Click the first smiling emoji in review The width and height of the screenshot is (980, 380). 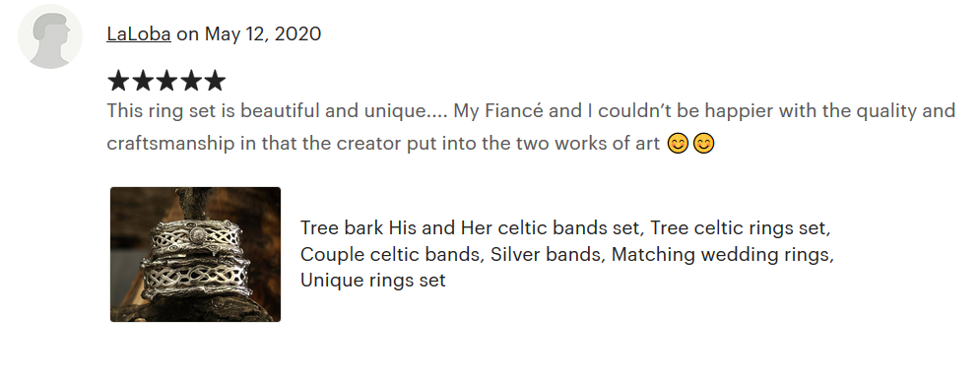tap(679, 144)
